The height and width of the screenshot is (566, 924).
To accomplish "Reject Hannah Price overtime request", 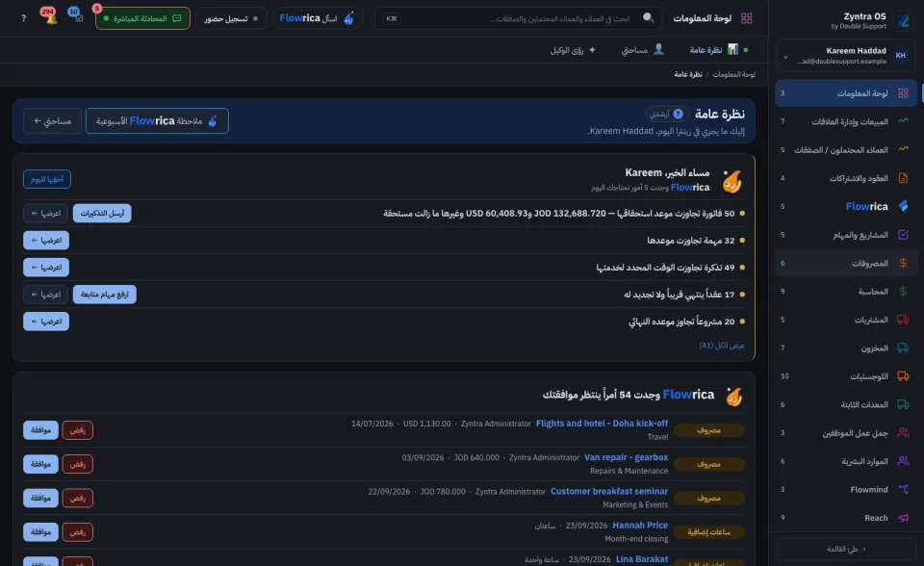I will [x=77, y=531].
